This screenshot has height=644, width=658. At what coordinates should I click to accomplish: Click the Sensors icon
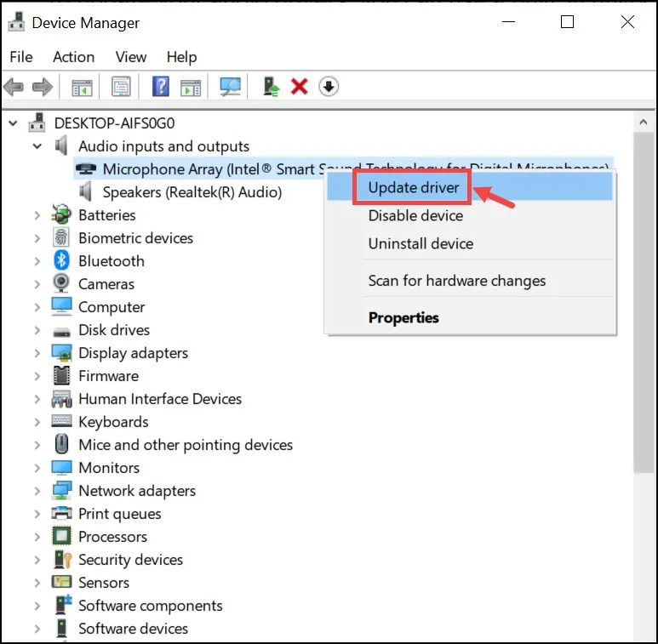tap(61, 582)
